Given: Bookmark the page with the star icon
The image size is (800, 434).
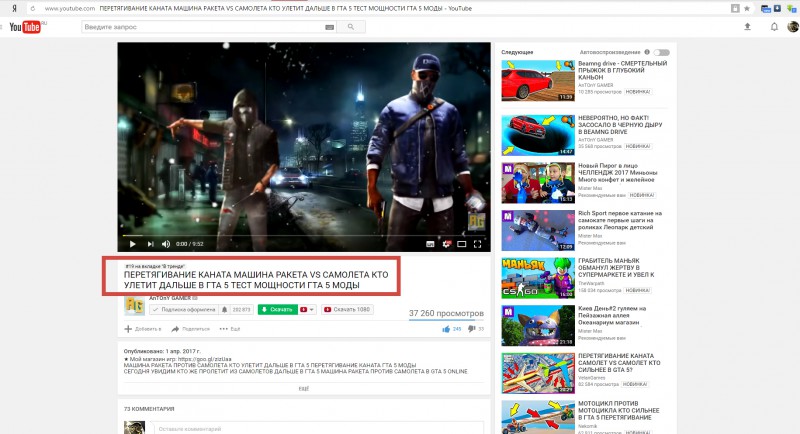Looking at the screenshot, I should pos(747,8).
